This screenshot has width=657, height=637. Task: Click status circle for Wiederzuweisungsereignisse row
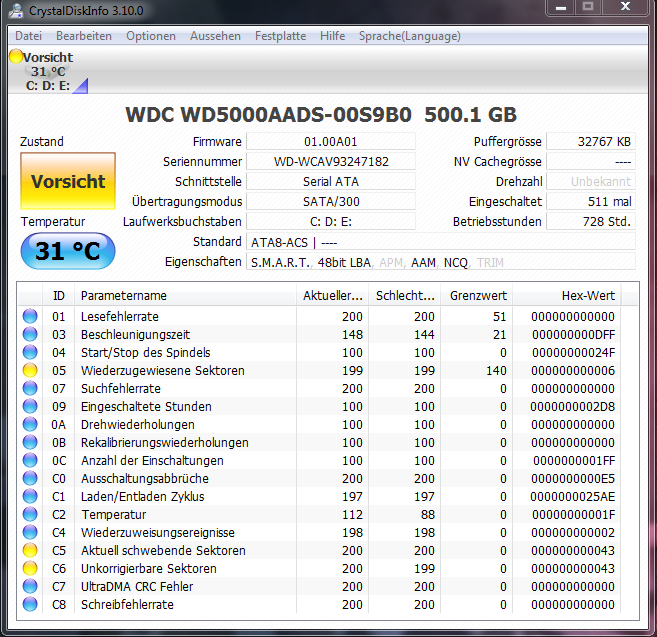point(30,532)
